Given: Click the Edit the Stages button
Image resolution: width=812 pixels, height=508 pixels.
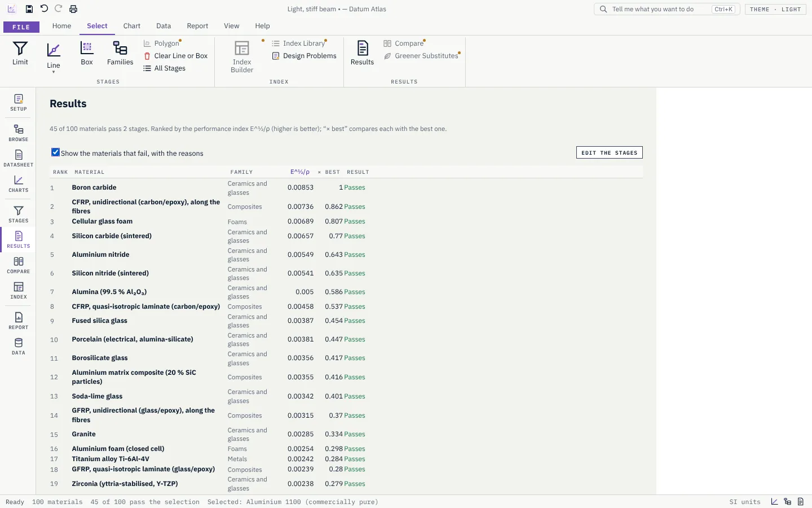Looking at the screenshot, I should (610, 153).
